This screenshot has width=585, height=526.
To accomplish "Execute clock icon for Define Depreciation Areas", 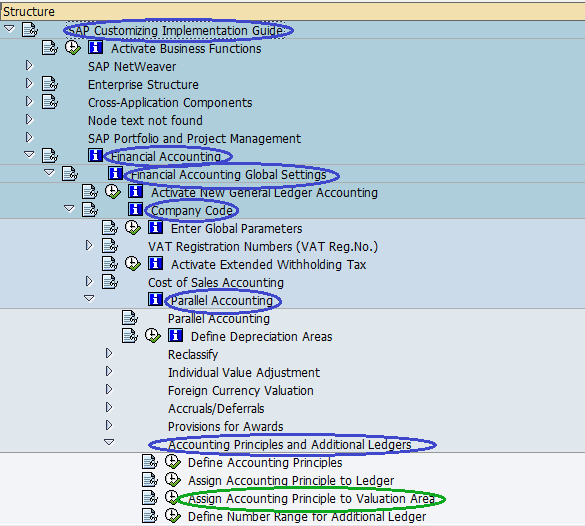I will click(153, 336).
